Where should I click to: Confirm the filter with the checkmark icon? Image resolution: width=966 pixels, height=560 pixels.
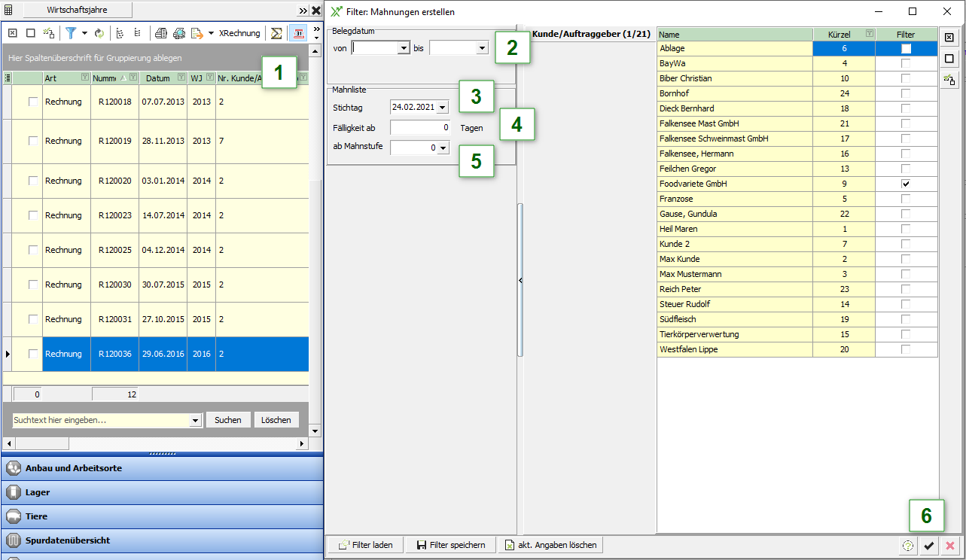[x=929, y=546]
